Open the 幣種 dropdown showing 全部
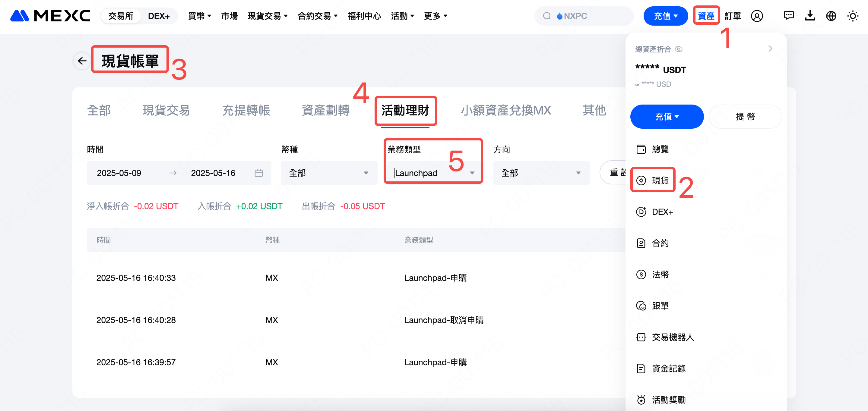 [x=329, y=173]
